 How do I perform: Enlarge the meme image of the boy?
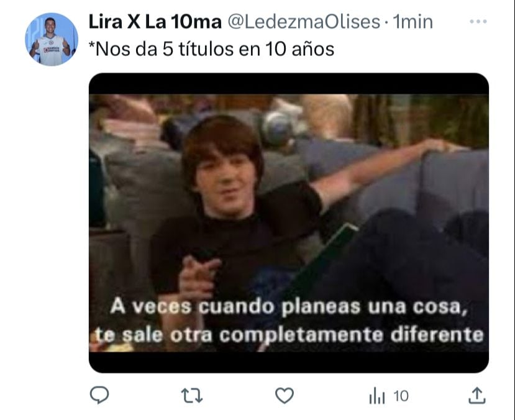[289, 223]
